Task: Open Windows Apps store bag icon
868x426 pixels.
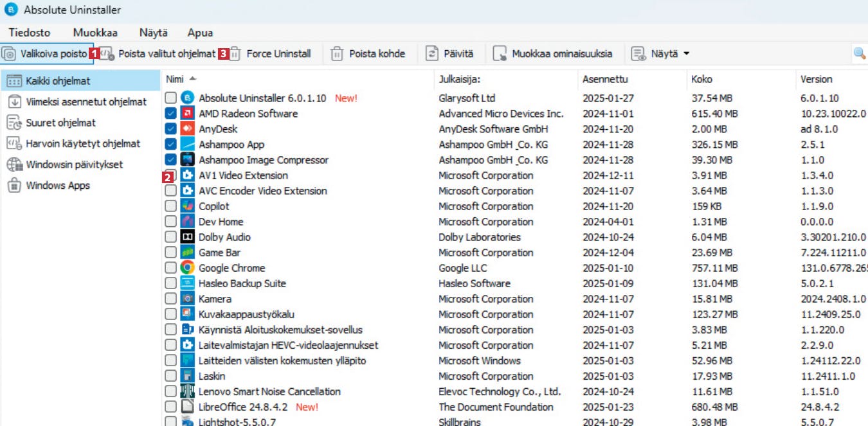Action: [x=14, y=186]
